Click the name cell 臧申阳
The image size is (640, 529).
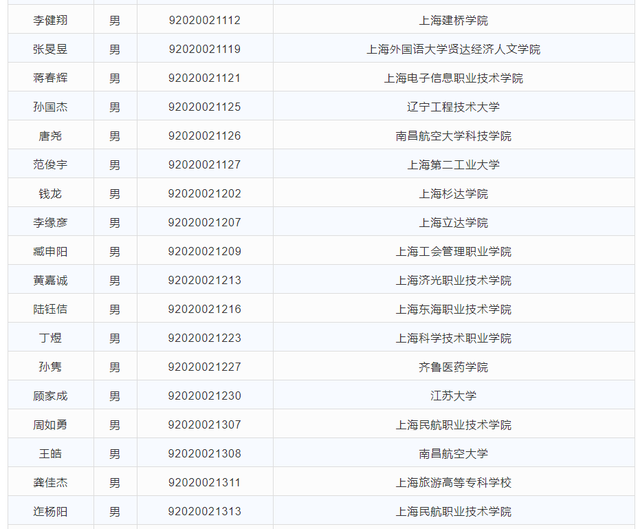(x=50, y=251)
